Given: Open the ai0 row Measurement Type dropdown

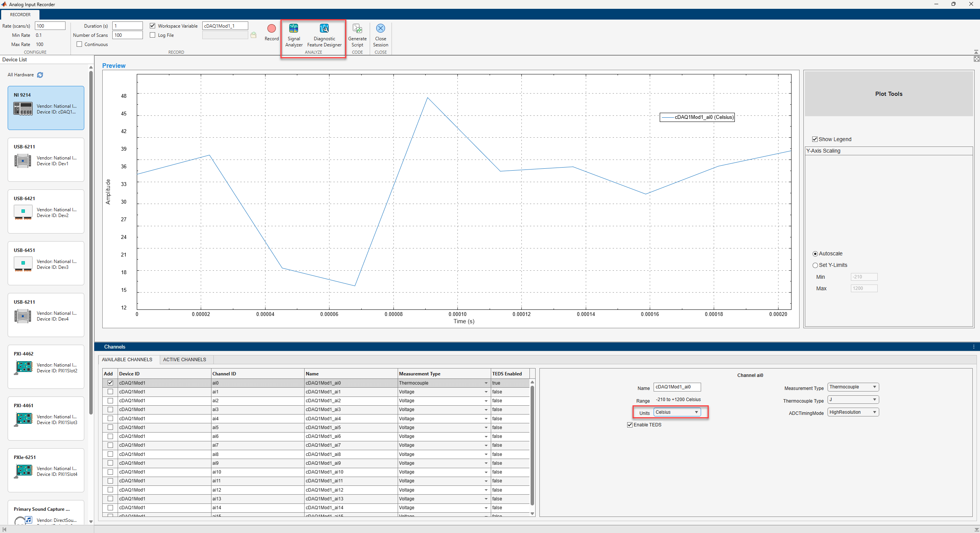Looking at the screenshot, I should [486, 383].
